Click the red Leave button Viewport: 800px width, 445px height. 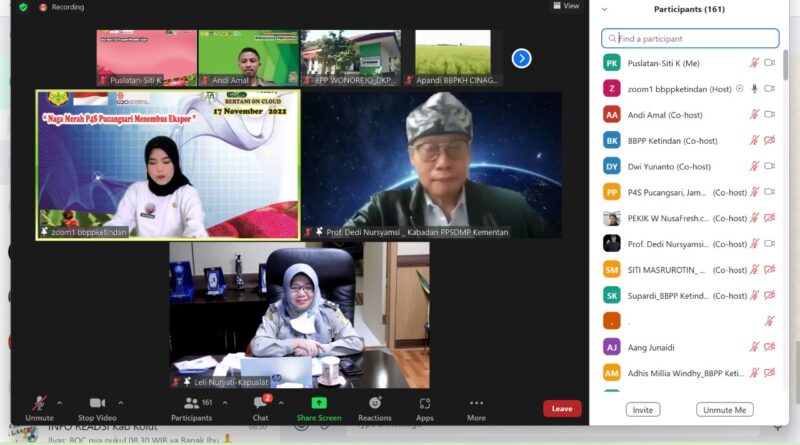562,408
